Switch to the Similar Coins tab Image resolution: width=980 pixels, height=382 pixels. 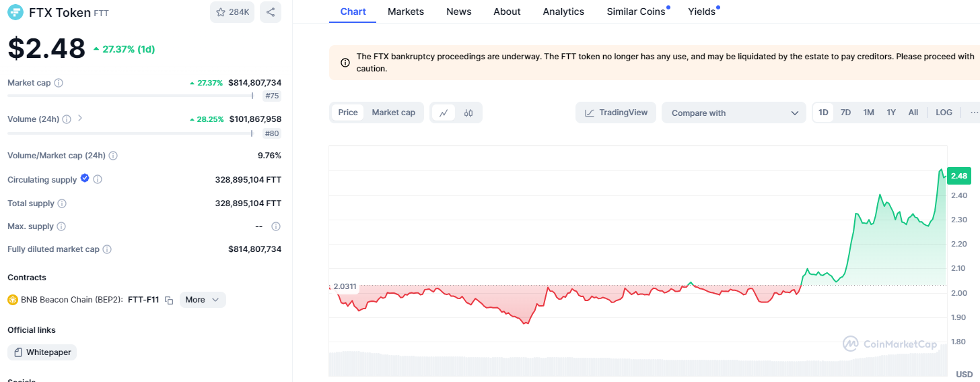pyautogui.click(x=636, y=11)
